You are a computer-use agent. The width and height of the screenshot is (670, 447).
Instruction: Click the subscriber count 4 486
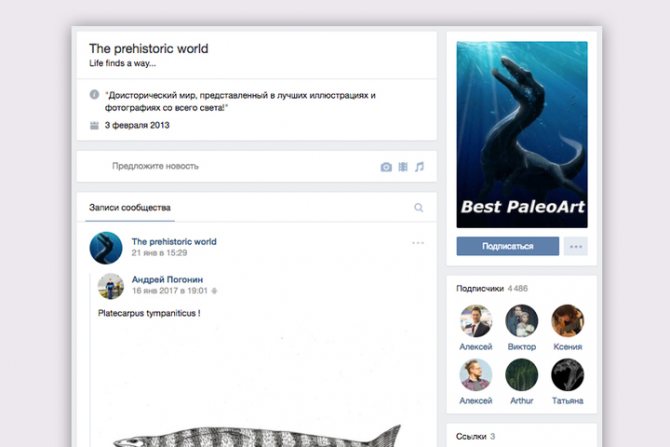click(518, 288)
